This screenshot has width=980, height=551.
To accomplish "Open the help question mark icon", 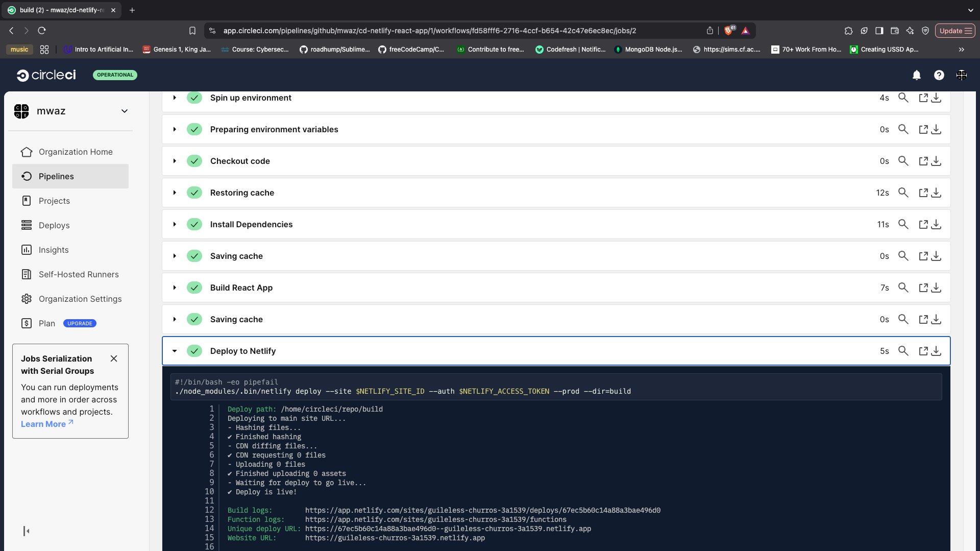I will (939, 75).
